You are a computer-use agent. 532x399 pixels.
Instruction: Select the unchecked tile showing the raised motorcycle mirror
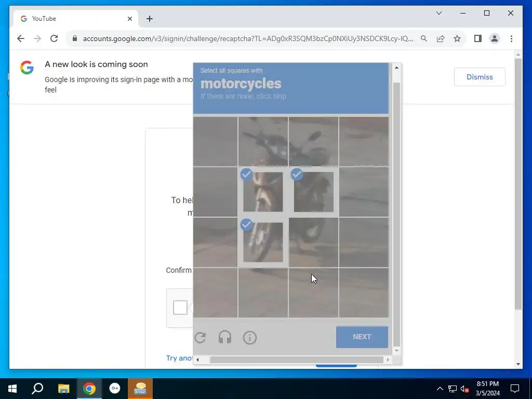coord(313,141)
